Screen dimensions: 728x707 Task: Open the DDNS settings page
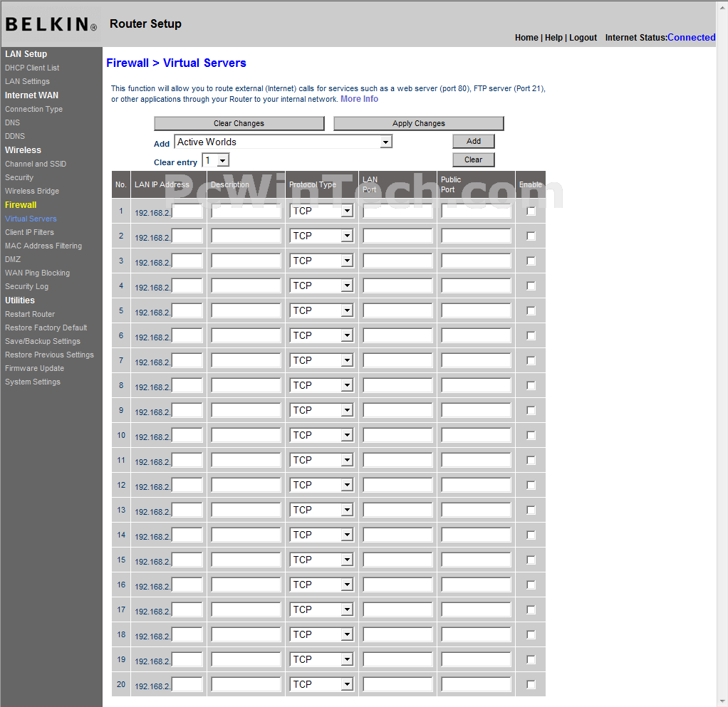(15, 136)
